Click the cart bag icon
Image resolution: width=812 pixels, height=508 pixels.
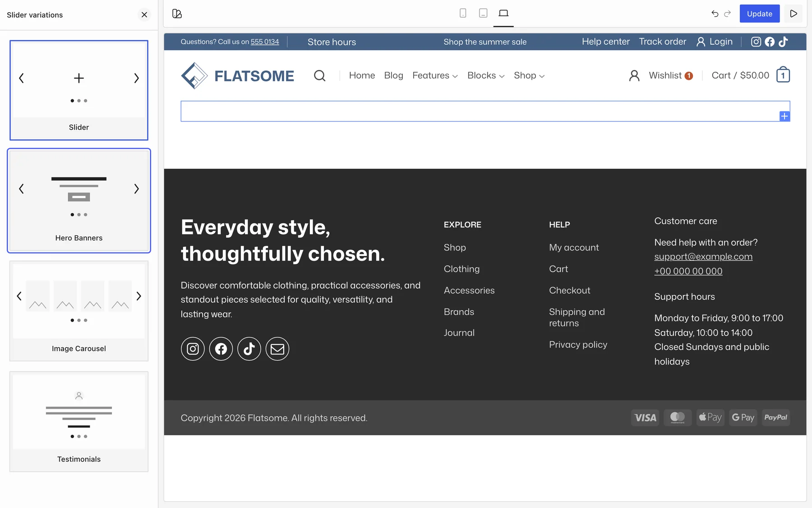coord(783,75)
